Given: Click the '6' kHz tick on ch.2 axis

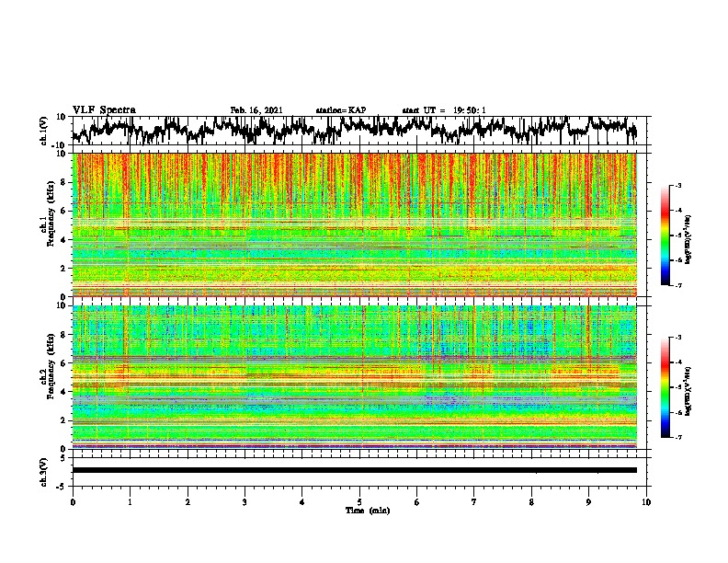Looking at the screenshot, I should (64, 362).
